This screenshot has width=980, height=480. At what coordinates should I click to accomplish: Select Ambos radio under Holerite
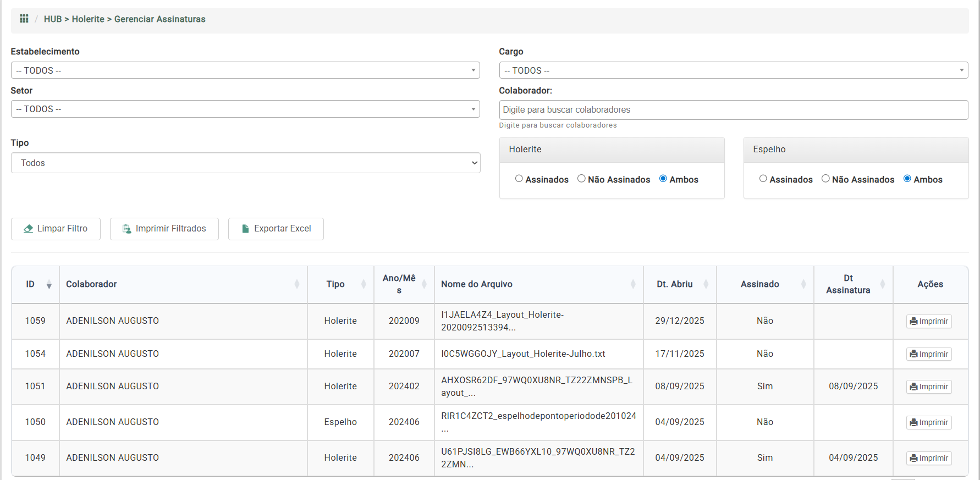point(663,179)
